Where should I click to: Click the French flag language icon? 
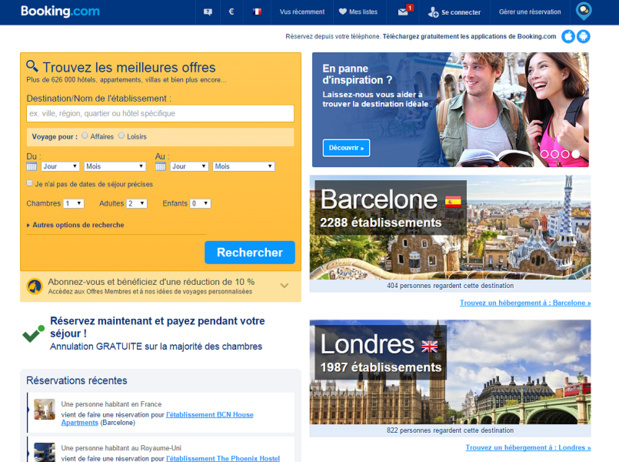pos(257,12)
